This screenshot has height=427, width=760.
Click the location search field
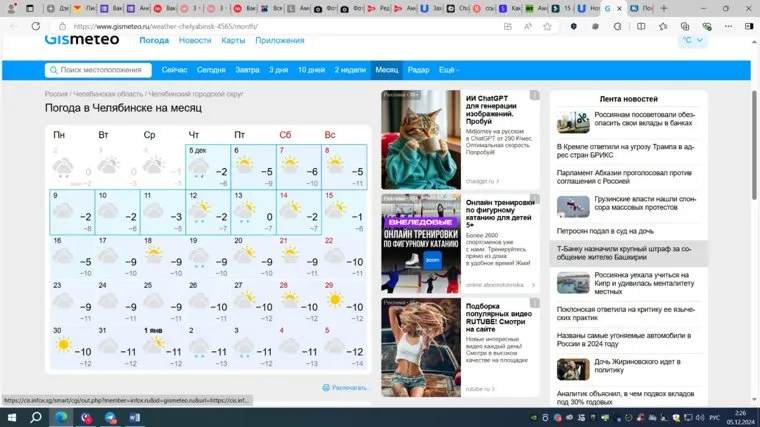pos(100,70)
